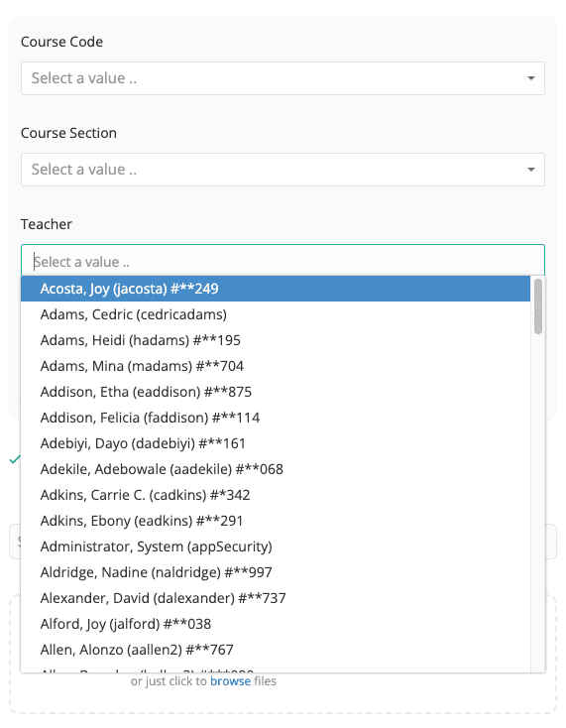Viewport: 566px width, 728px height.
Task: Select Addison, Etha (eaddison) entry
Action: pos(276,392)
